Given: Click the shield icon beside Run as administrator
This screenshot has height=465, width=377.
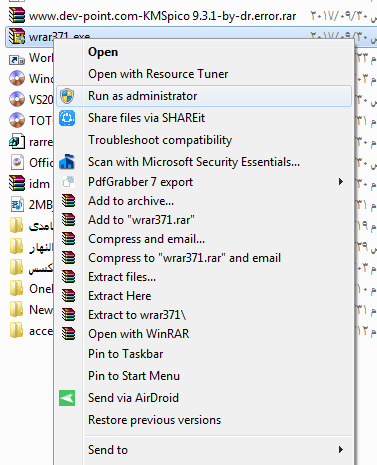Looking at the screenshot, I should coord(67,96).
